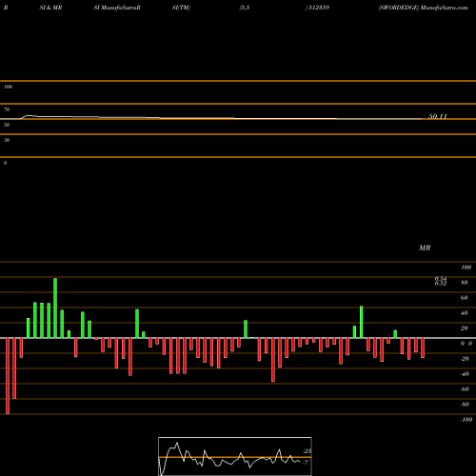Viewport: 476px width, 476px height.
Task: Click the RSI axis label 0
Action: (x=5, y=163)
